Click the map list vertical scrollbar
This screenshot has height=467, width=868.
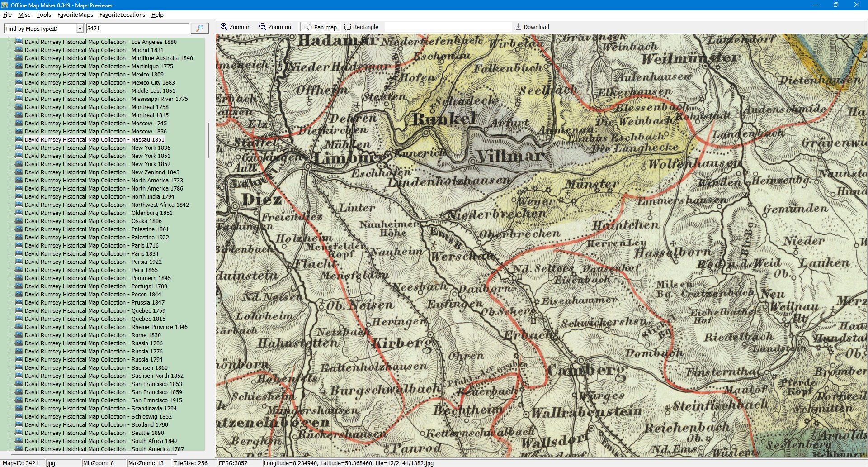pos(208,140)
